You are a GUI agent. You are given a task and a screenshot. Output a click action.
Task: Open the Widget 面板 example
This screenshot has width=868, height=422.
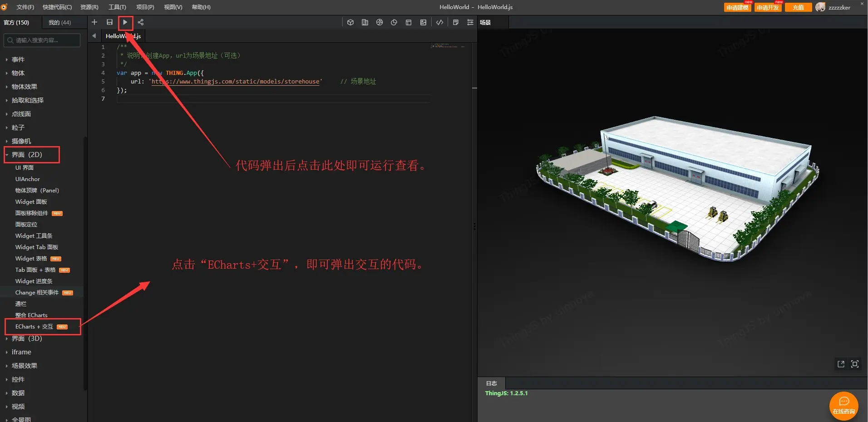(31, 202)
